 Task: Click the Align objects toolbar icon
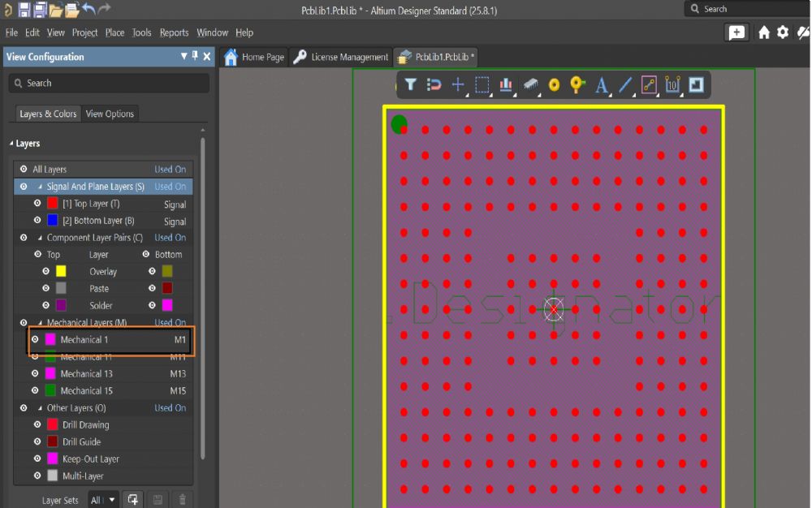(x=506, y=84)
